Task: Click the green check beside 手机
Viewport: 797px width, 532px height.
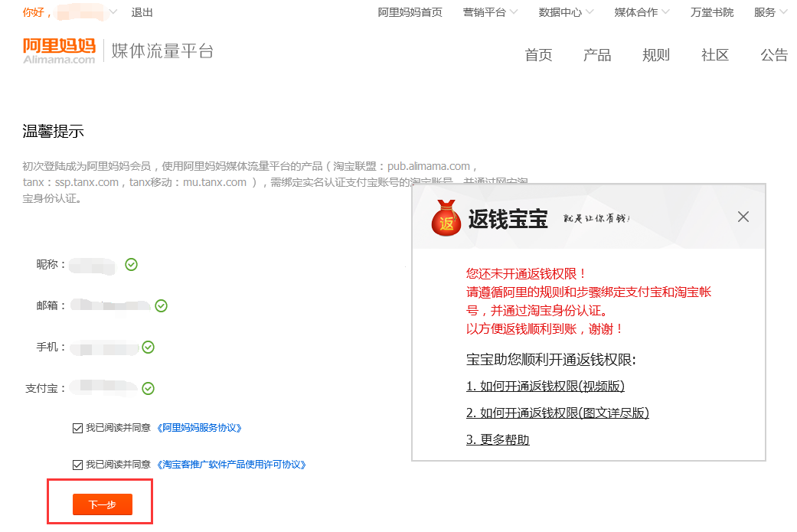Action: click(149, 347)
